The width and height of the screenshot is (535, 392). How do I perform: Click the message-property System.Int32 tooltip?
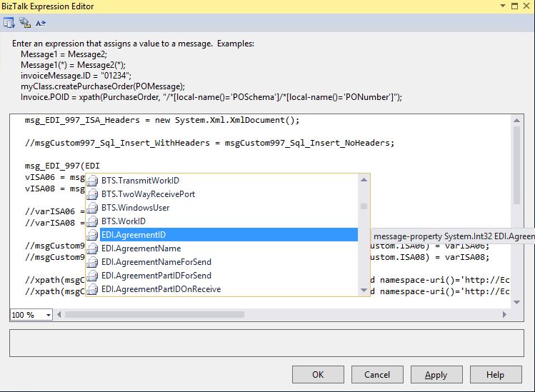pyautogui.click(x=453, y=236)
